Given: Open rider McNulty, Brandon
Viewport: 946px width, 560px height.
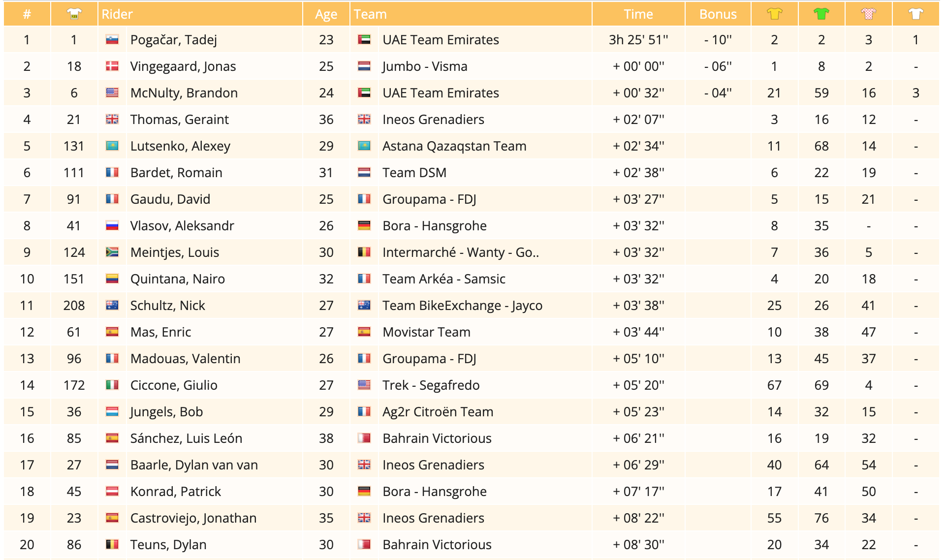Looking at the screenshot, I should [184, 93].
